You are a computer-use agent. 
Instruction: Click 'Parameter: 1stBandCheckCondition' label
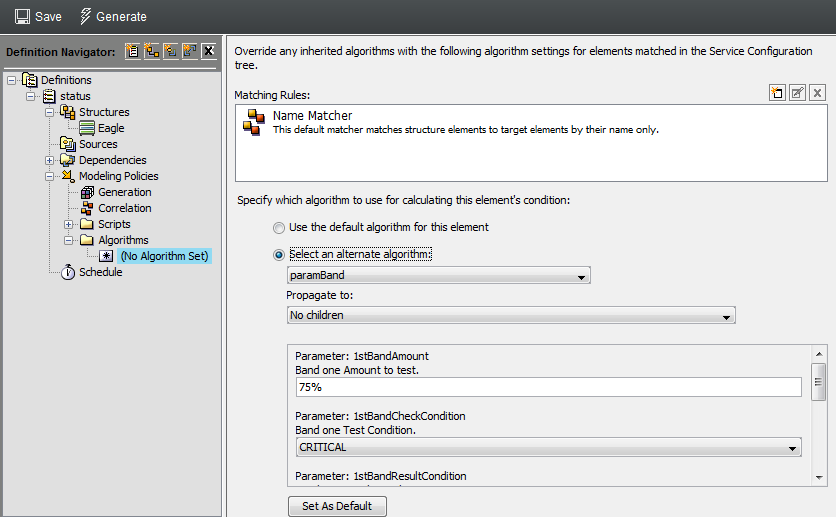point(380,416)
